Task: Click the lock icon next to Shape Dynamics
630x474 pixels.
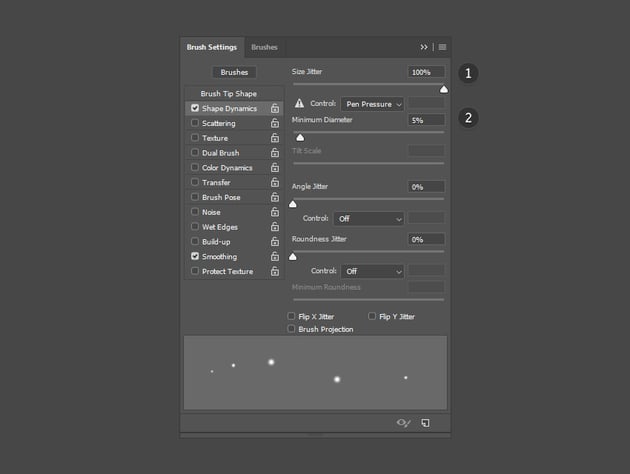Action: click(x=275, y=108)
